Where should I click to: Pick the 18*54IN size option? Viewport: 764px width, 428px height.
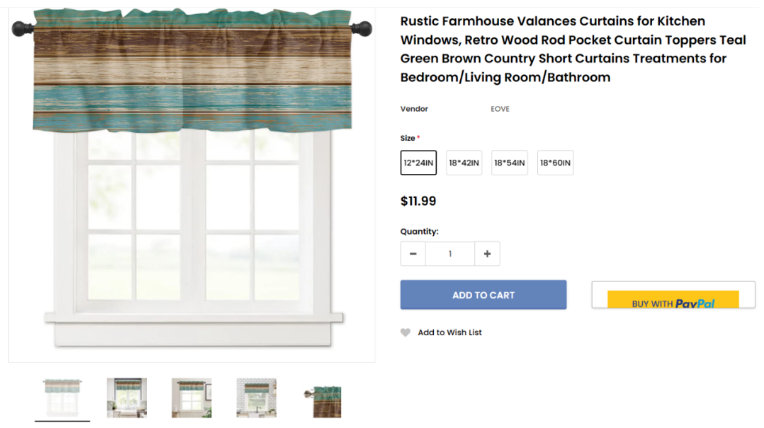(510, 163)
